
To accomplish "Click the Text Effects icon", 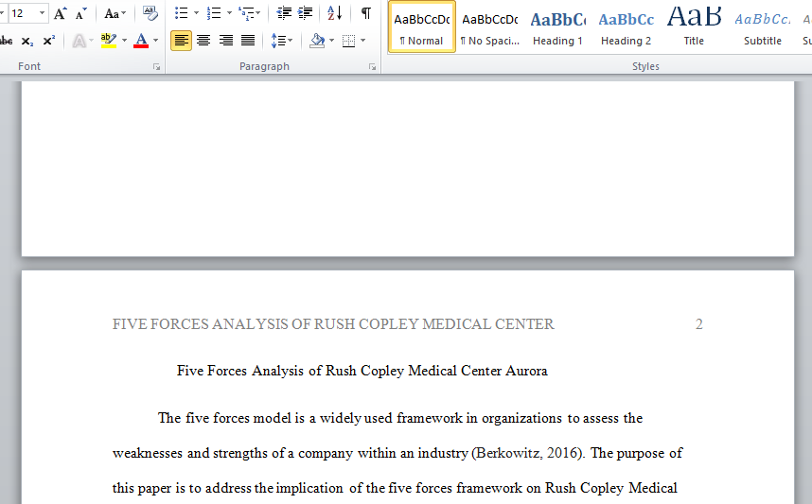I will coord(79,41).
